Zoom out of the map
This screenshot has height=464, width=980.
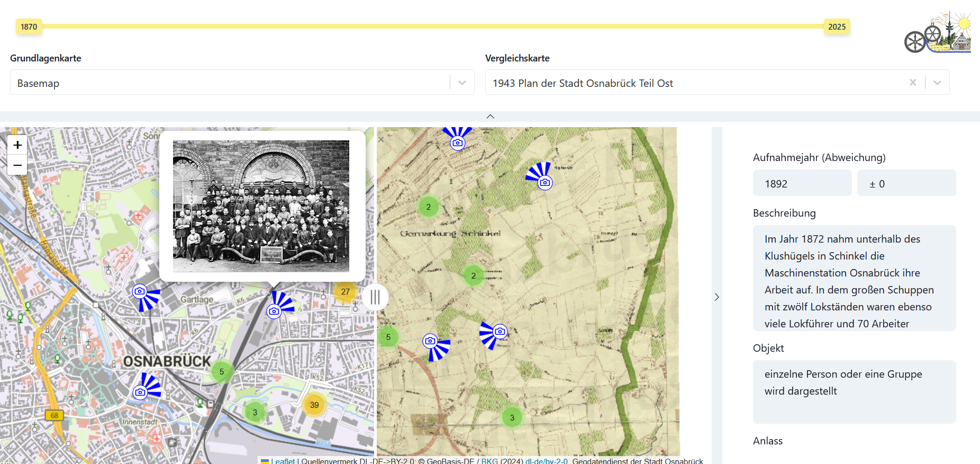(x=17, y=165)
